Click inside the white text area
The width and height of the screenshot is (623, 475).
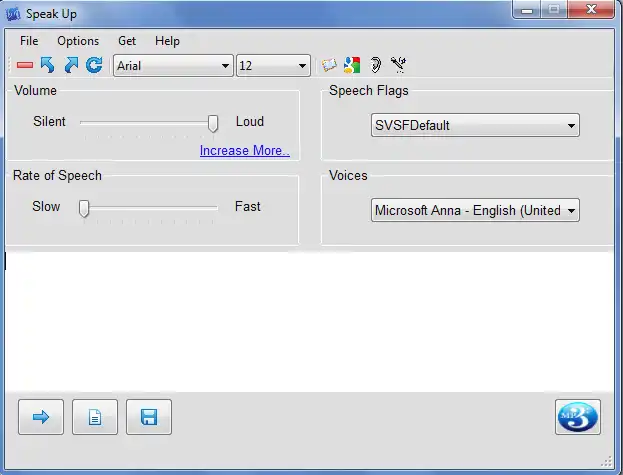tap(310, 322)
